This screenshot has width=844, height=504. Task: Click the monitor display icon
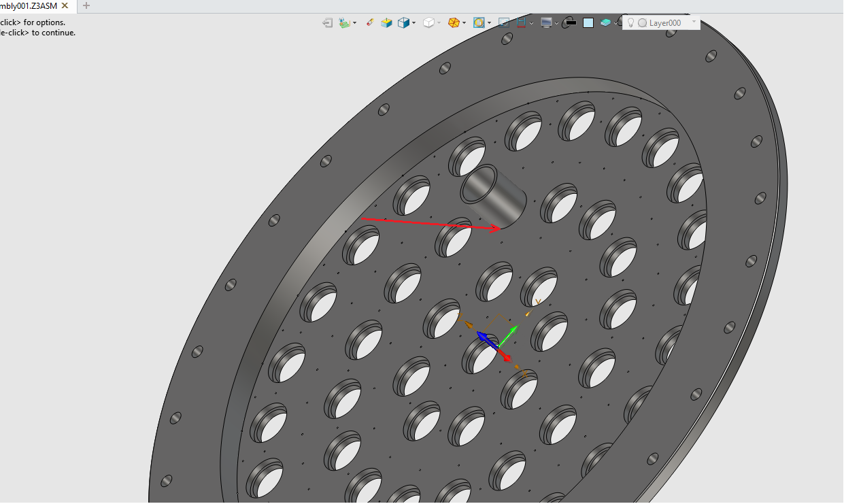coord(546,22)
